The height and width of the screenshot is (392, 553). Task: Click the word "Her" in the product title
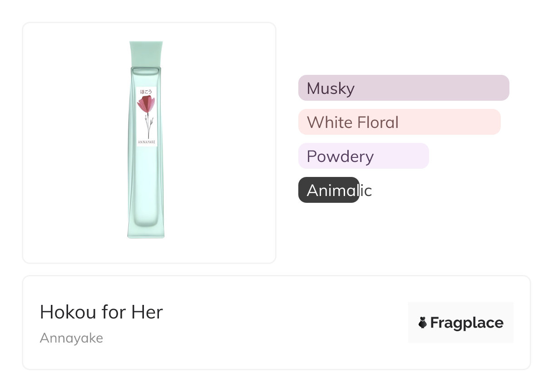tap(147, 312)
